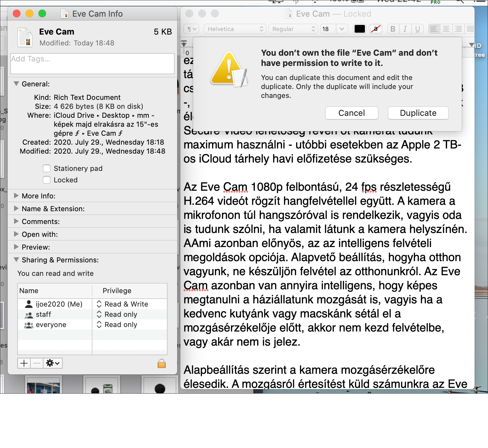
Task: Justify text in TextEdit toolbar
Action: [470, 29]
